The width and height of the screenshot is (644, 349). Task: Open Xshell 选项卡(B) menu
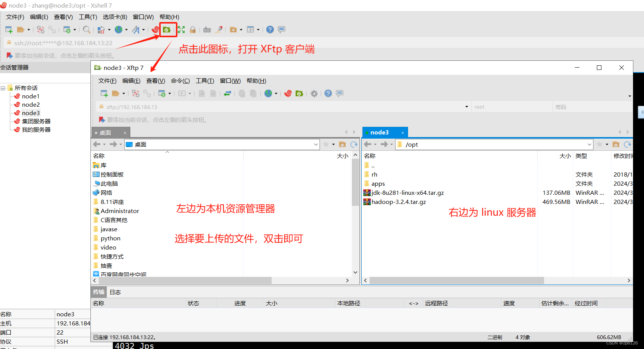[x=115, y=17]
